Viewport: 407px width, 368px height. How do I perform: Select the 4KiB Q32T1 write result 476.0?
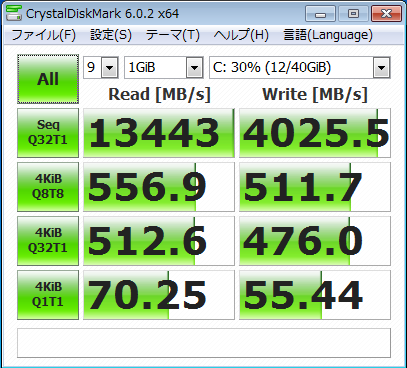(315, 241)
